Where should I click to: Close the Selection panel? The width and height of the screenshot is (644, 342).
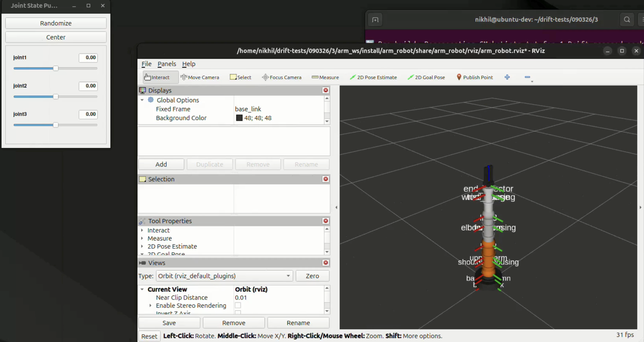click(x=326, y=179)
